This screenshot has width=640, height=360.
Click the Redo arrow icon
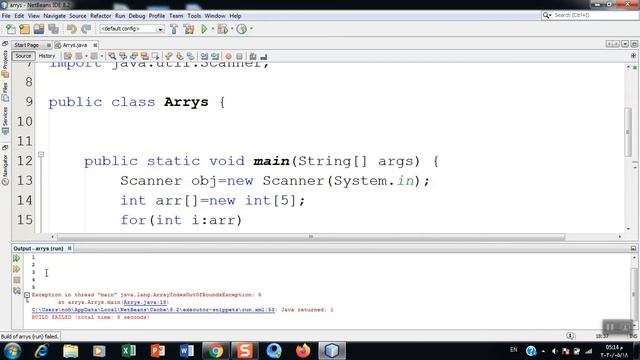(86, 29)
